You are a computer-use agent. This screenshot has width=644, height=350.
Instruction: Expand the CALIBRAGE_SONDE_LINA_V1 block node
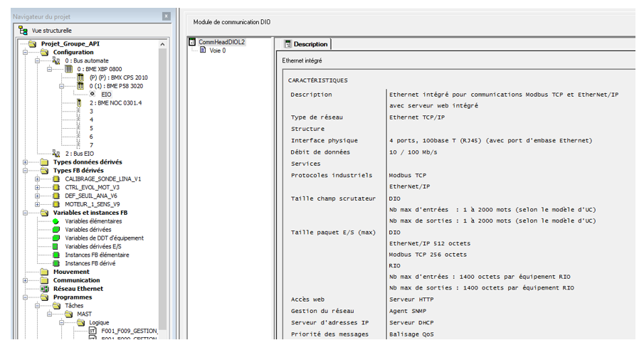(37, 179)
